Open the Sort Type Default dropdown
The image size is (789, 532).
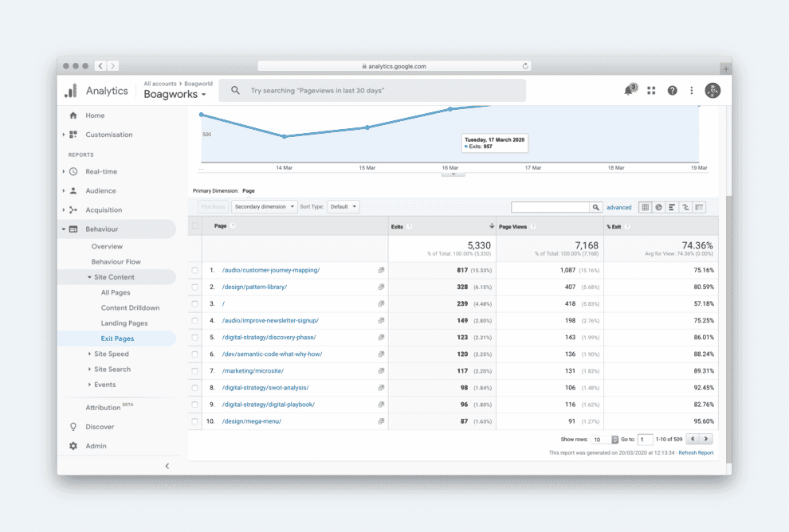tap(343, 206)
